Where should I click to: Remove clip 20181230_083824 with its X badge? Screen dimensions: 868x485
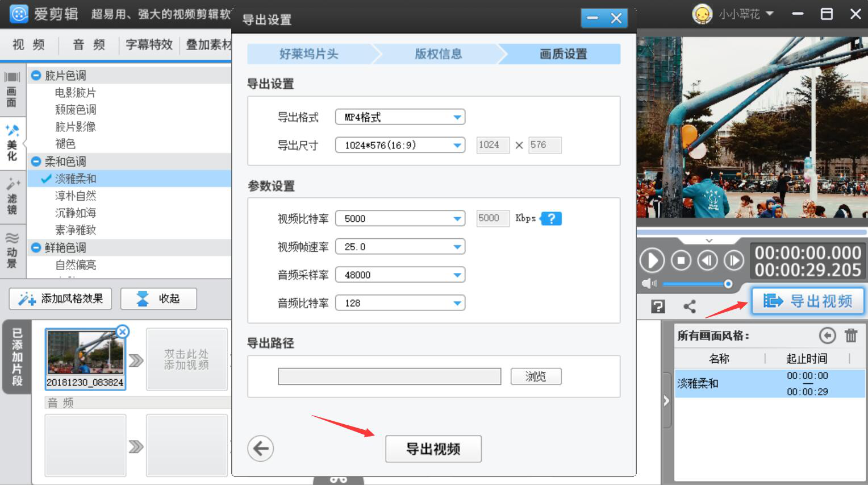[x=122, y=331]
